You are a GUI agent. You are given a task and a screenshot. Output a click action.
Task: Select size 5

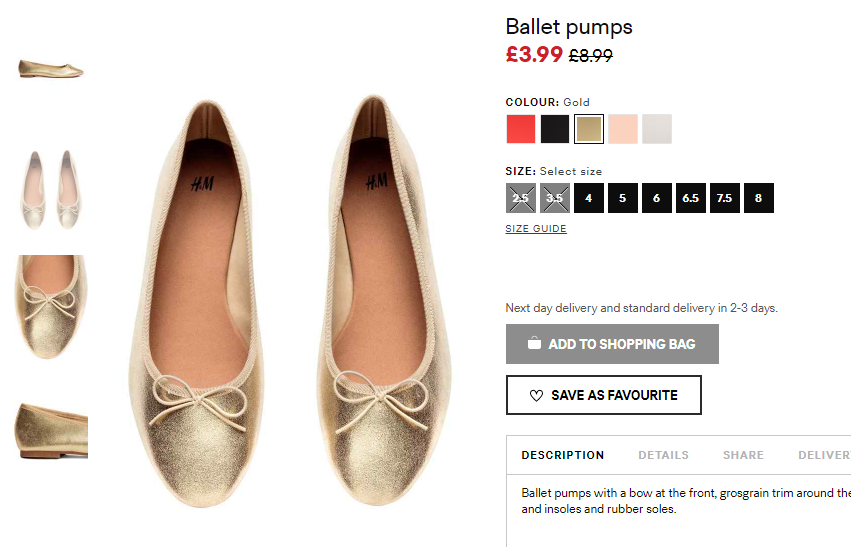(x=623, y=198)
